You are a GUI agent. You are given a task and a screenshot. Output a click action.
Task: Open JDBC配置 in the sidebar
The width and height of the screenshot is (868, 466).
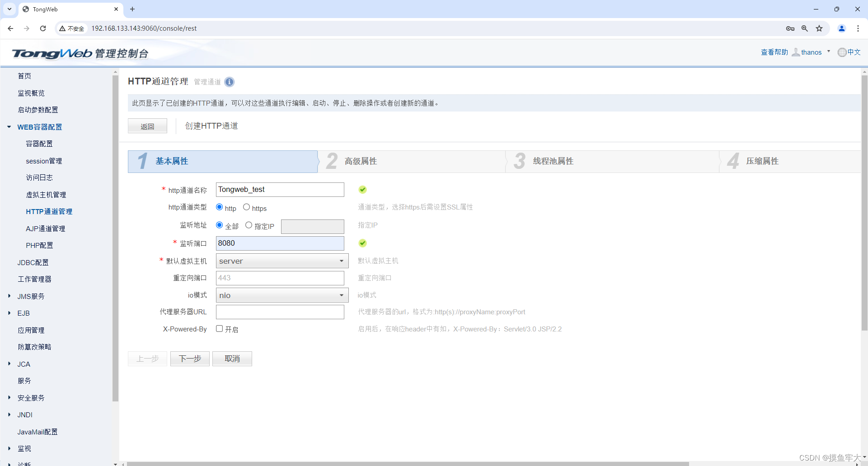pos(33,262)
